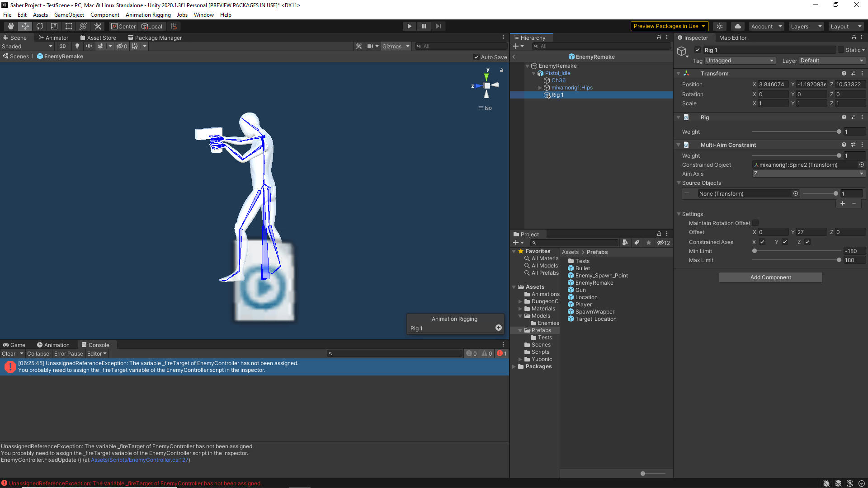Select the Scale tool
The image size is (868, 488).
click(x=54, y=26)
